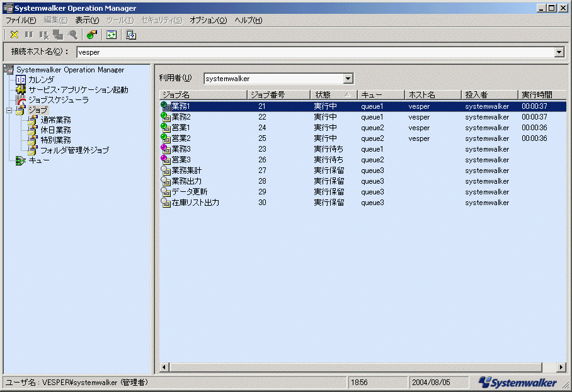Open the 表示(V) menu

click(x=87, y=20)
